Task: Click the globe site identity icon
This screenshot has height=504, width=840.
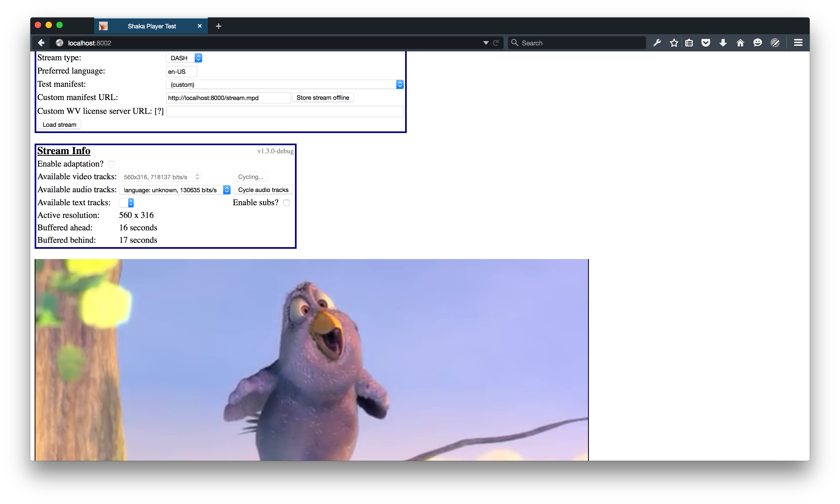Action: point(60,43)
